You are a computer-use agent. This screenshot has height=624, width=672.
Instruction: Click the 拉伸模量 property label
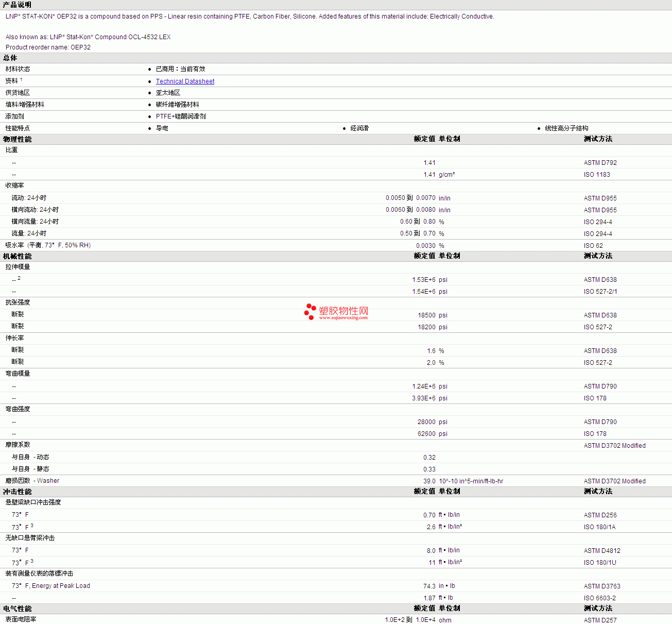(18, 267)
